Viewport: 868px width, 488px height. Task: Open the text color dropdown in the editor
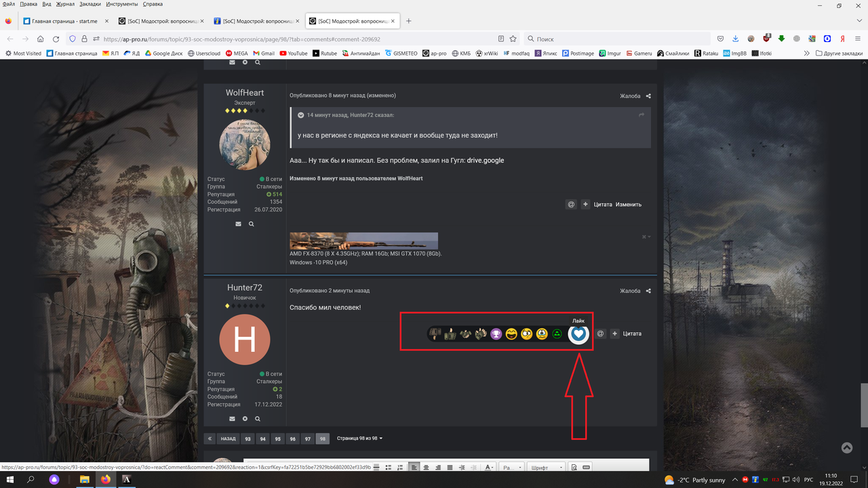click(x=490, y=467)
